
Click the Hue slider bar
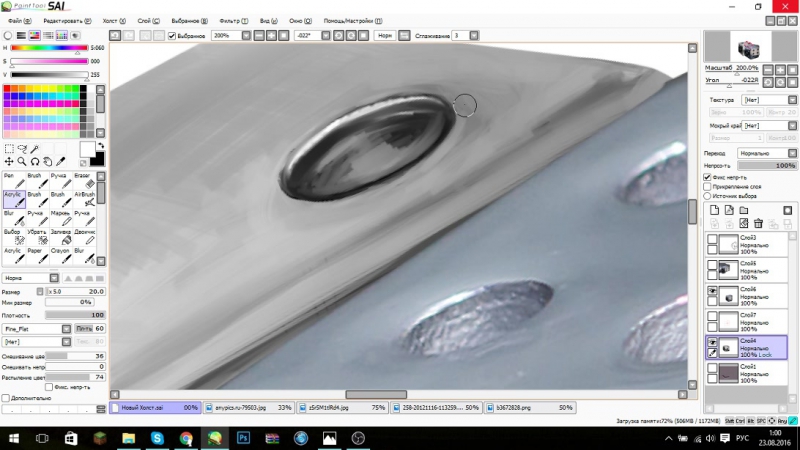tap(49, 48)
